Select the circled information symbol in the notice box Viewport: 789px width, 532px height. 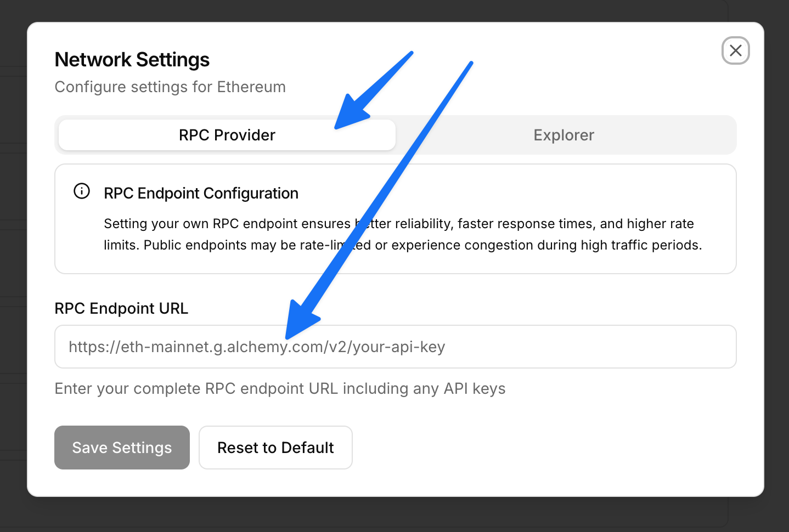pos(81,191)
